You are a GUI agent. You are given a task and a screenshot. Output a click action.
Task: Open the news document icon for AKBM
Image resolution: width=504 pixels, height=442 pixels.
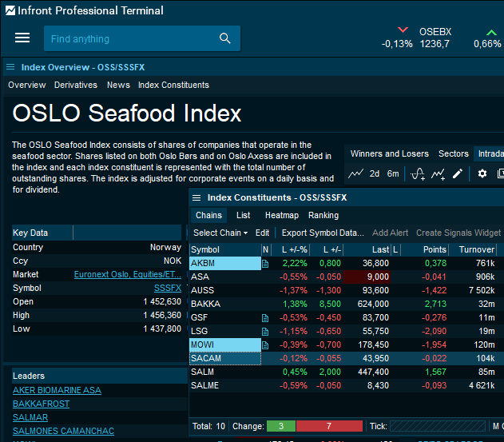pos(266,263)
